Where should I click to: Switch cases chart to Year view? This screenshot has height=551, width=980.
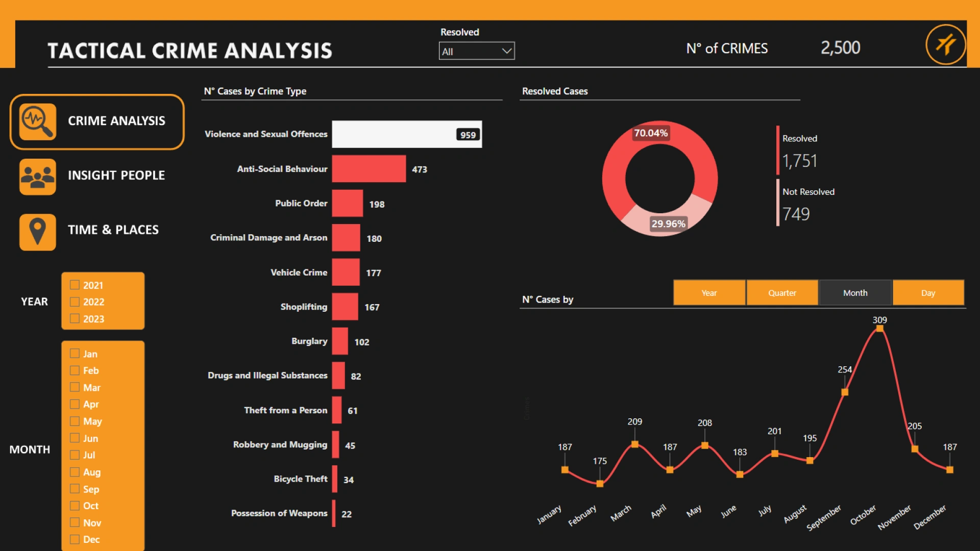709,293
